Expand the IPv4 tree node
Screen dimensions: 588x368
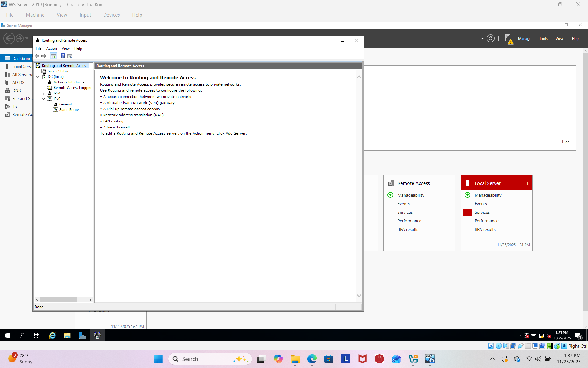44,94
